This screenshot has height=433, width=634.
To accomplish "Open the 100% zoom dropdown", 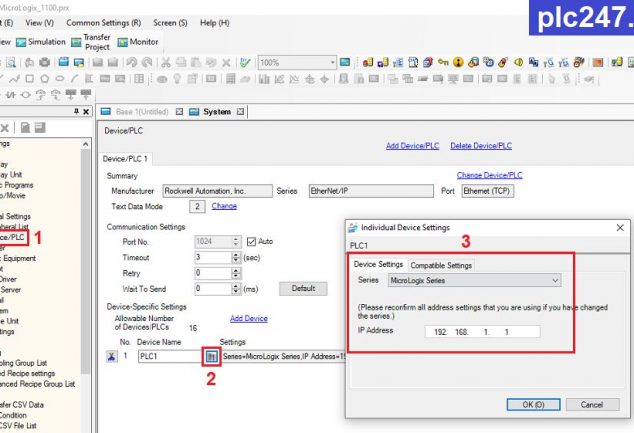I will [x=332, y=63].
